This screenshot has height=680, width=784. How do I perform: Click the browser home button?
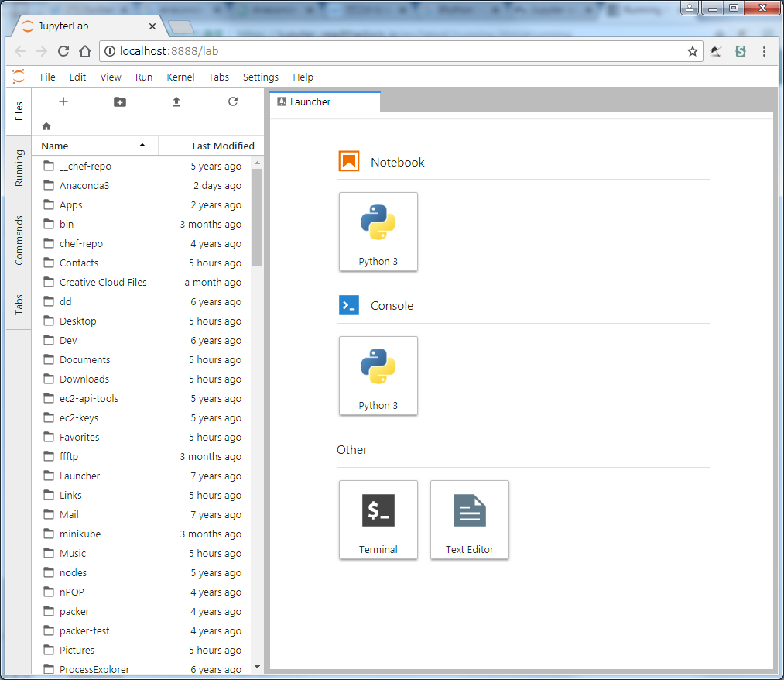(x=85, y=51)
